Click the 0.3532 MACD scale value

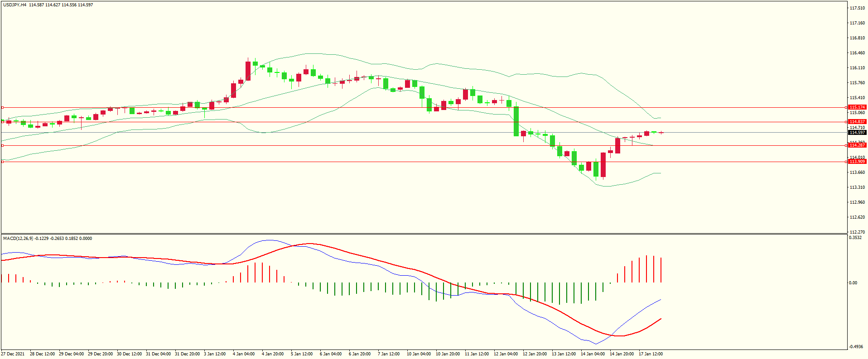click(855, 238)
